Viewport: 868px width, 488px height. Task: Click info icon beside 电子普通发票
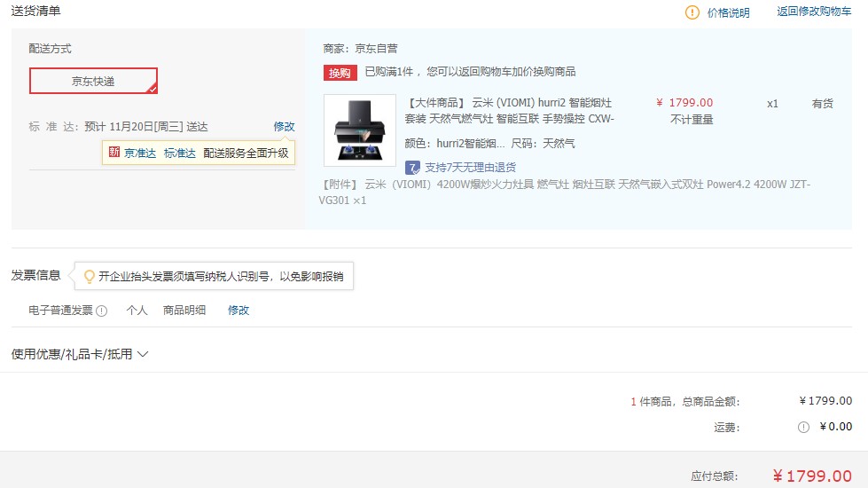point(101,311)
